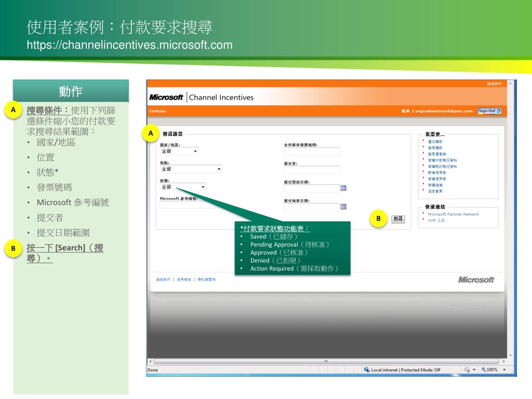Click 'Local intranet | Protected Mode: Off' text
Viewport: 532px width, 399px height.
pyautogui.click(x=406, y=370)
